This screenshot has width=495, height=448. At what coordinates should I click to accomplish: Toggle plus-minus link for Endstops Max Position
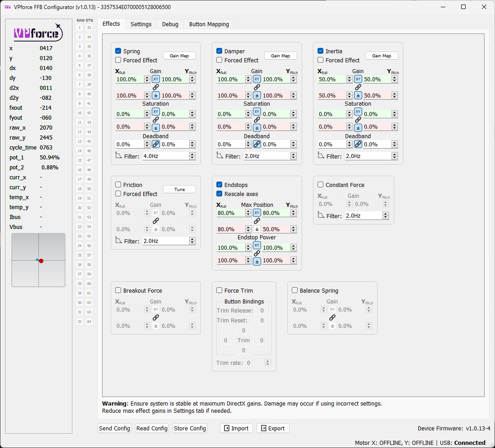[257, 229]
